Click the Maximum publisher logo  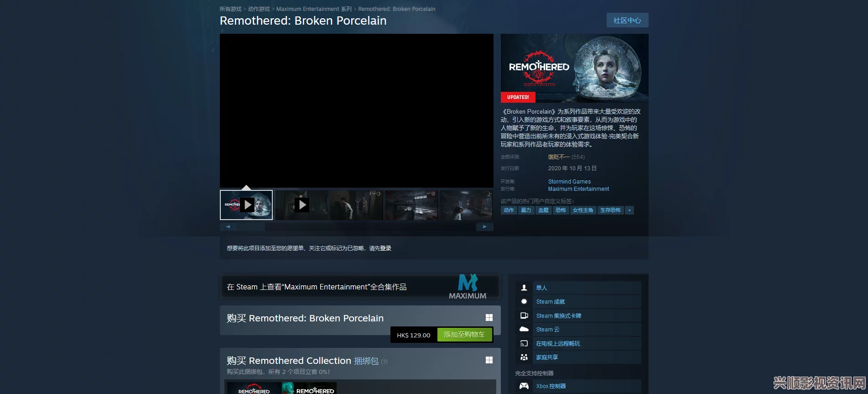(x=468, y=287)
